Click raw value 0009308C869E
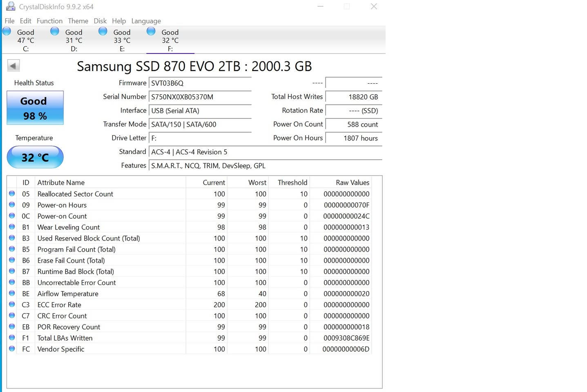 (346, 338)
